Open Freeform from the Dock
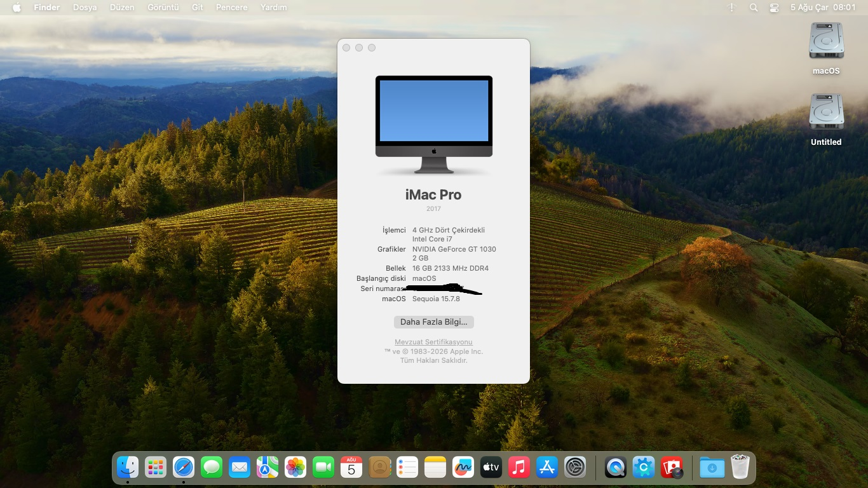This screenshot has height=488, width=868. point(463,468)
